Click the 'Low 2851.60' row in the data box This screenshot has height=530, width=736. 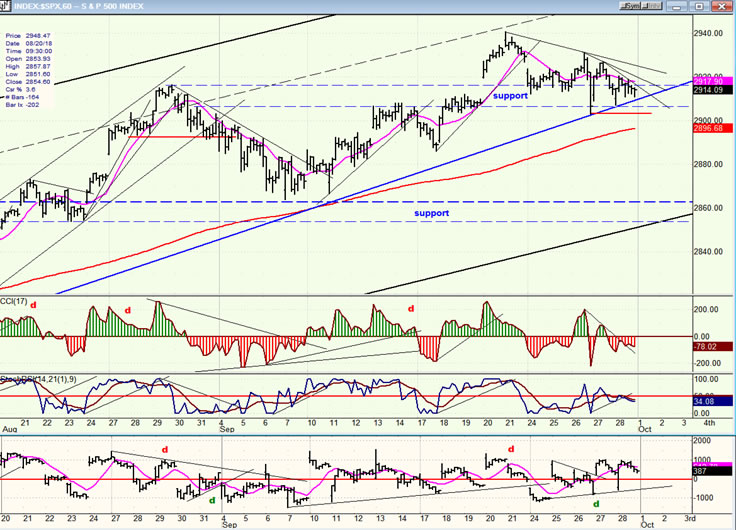click(x=28, y=74)
